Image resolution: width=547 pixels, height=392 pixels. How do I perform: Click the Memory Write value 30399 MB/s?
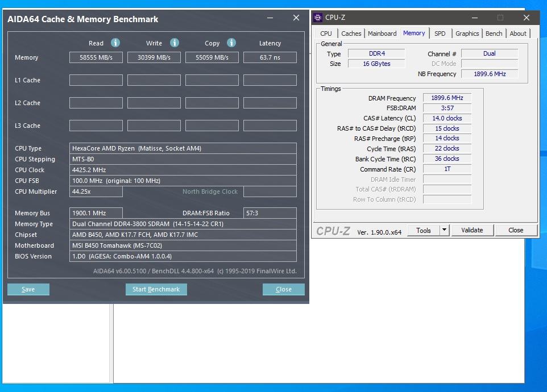(154, 57)
